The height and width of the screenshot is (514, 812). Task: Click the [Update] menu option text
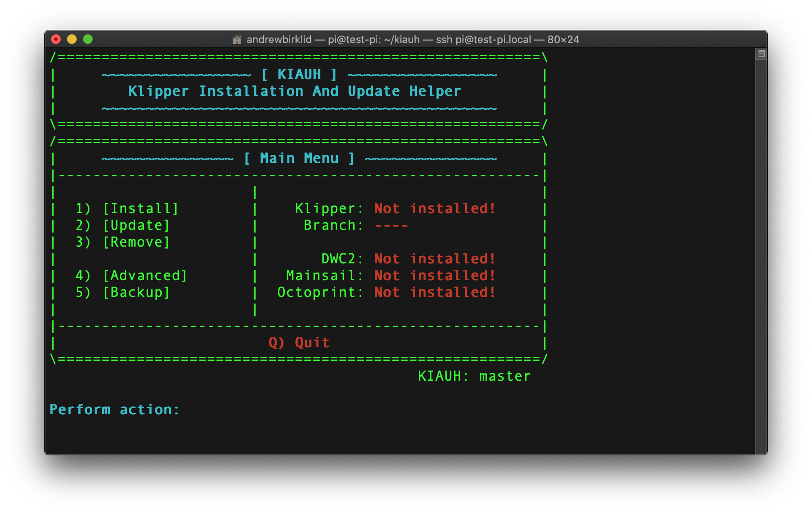point(136,225)
